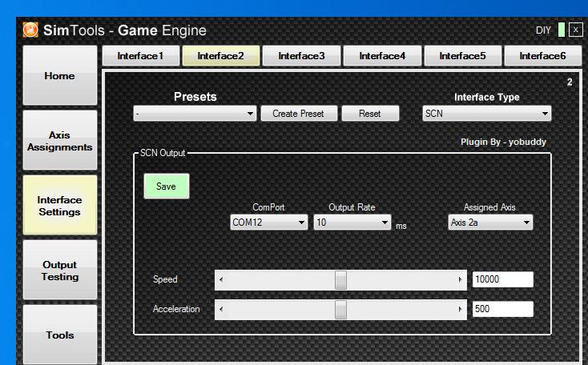Open the Home section
Screen dimensions: 588x365
pos(60,75)
